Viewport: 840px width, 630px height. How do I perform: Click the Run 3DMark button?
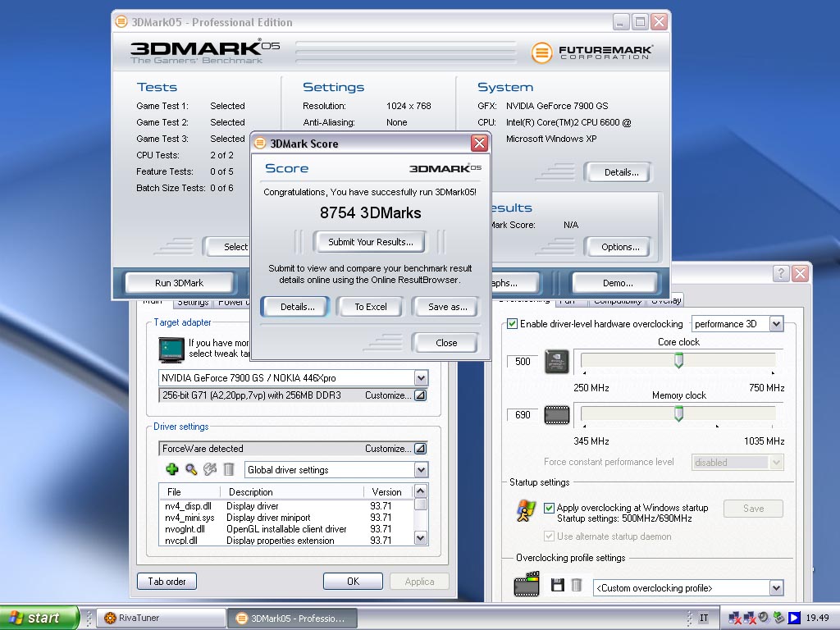coord(179,283)
